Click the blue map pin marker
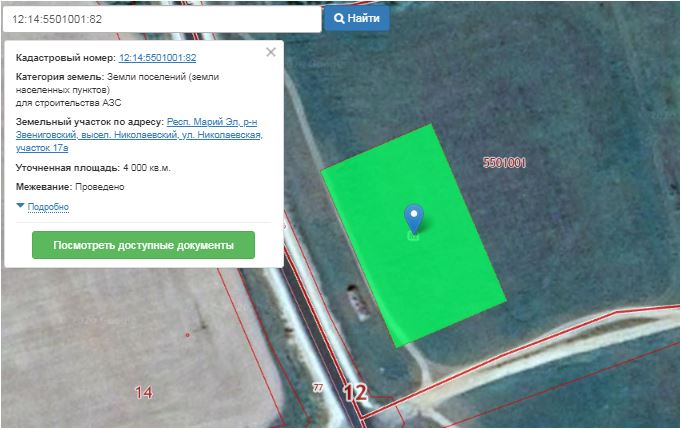This screenshot has width=681, height=429. 414,219
